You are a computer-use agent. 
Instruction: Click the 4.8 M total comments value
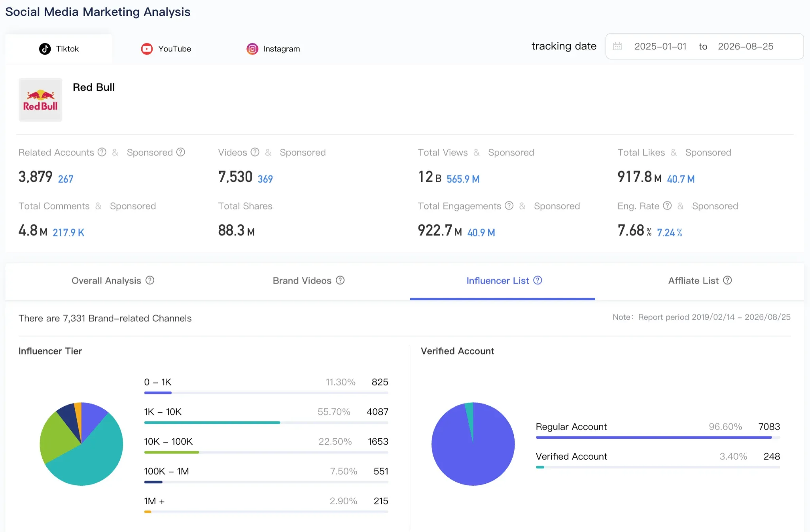(33, 230)
